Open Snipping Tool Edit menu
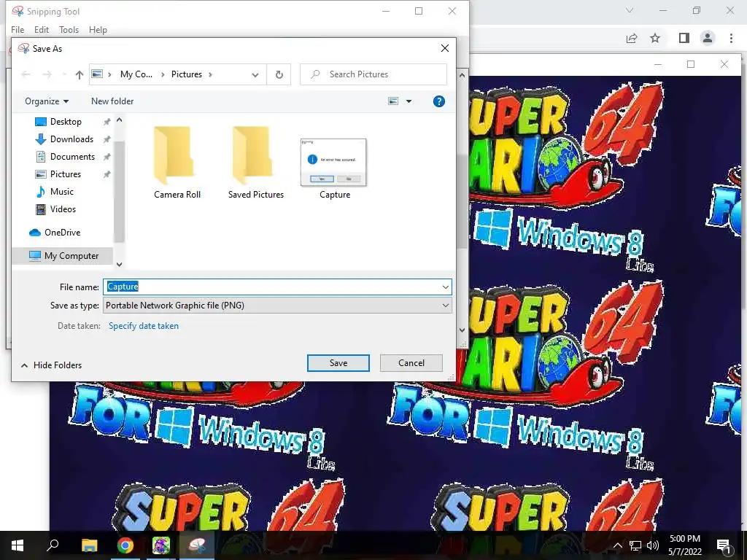Screen dimensions: 747x560 (x=42, y=29)
